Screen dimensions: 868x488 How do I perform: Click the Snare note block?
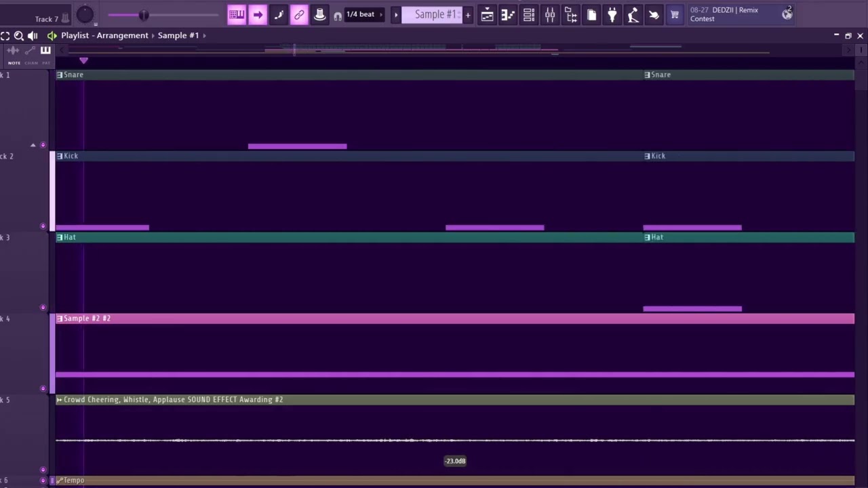(297, 146)
